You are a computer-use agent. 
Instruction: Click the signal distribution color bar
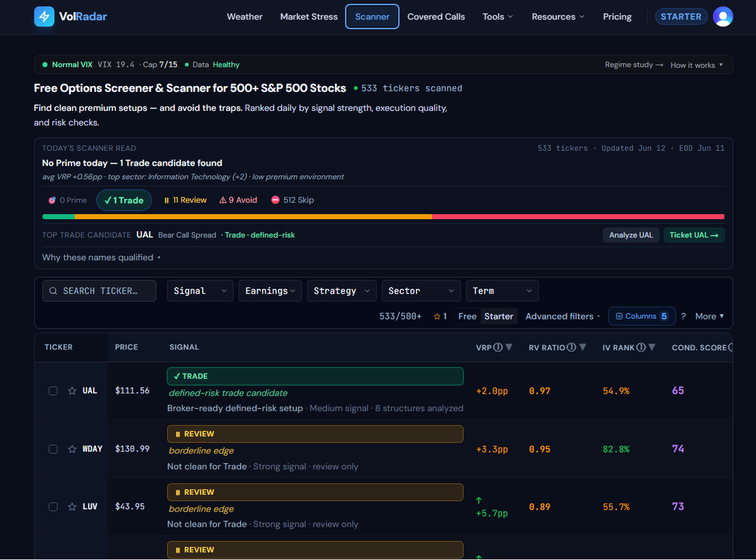[383, 217]
